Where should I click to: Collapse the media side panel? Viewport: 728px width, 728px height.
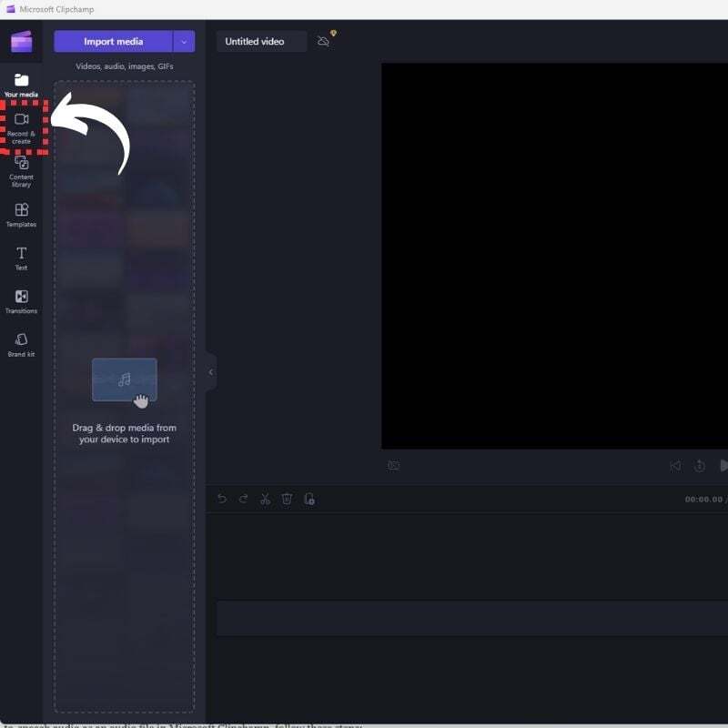tap(211, 372)
